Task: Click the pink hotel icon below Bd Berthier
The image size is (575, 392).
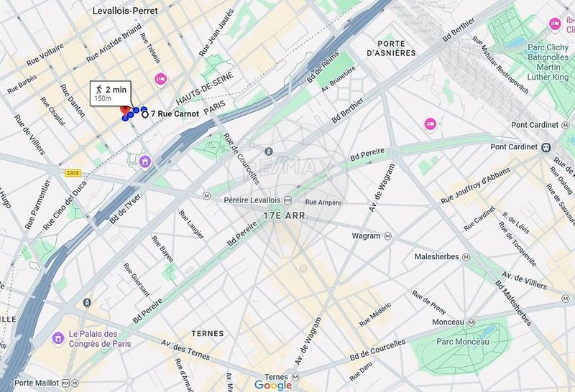Action: click(430, 124)
